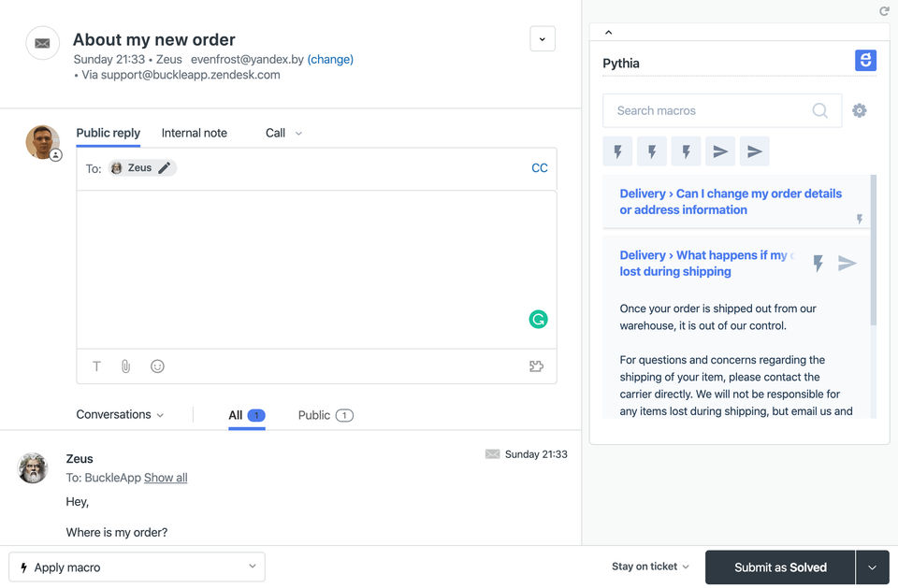
Task: Open the Apply macro dropdown
Action: point(137,567)
